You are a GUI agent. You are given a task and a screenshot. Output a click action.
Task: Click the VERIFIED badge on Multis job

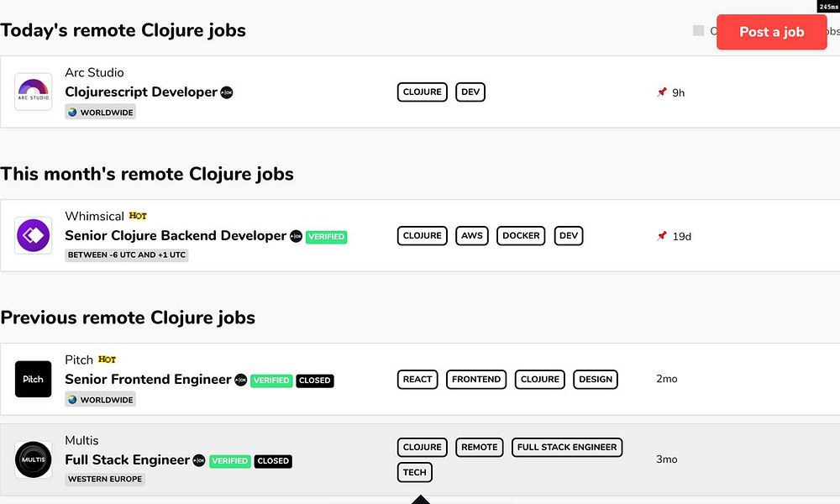point(230,461)
